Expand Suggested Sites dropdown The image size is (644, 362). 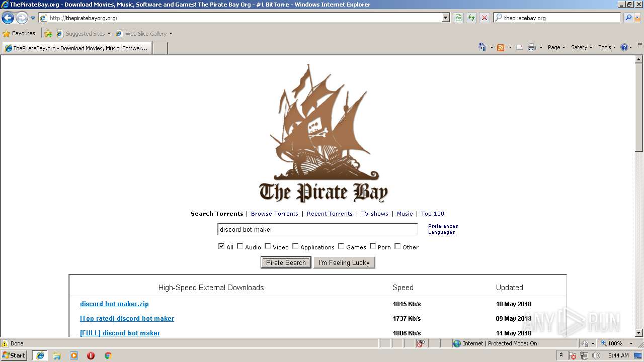[109, 34]
